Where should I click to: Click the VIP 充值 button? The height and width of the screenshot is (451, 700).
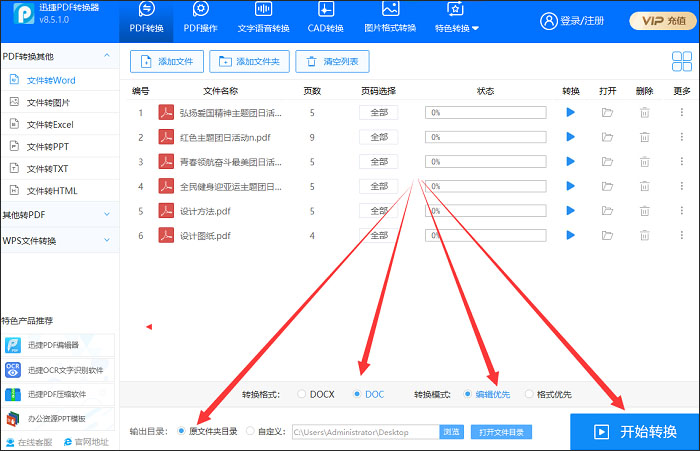point(662,21)
